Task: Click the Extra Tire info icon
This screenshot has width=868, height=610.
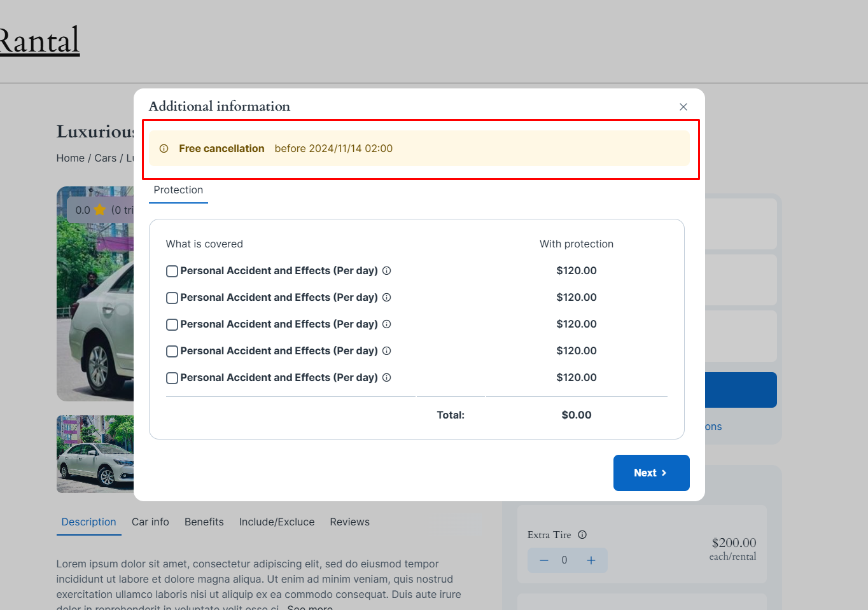Action: point(582,535)
